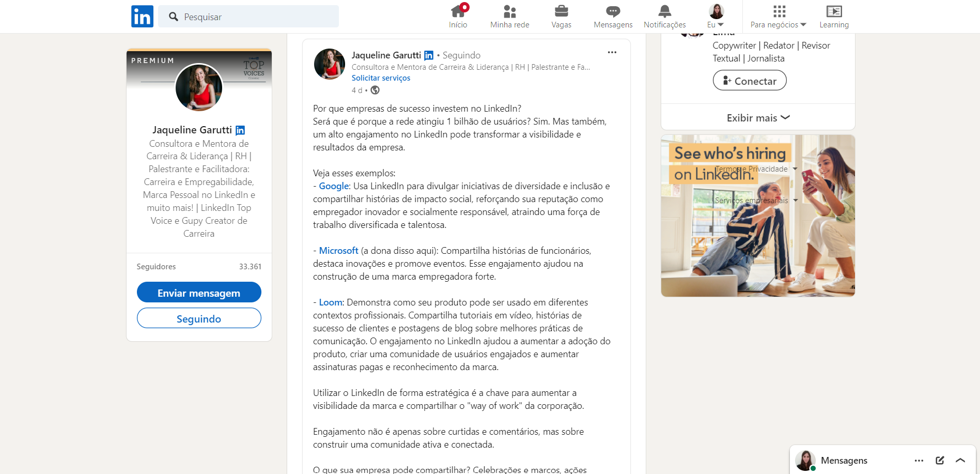980x474 pixels.
Task: Click Jaqueline Garutti name in sidebar card
Action: [x=192, y=130]
